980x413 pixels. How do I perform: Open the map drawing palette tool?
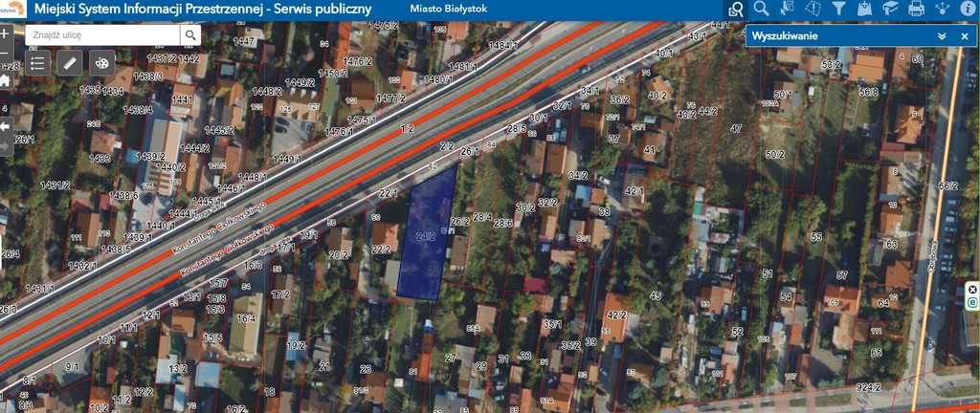(x=100, y=63)
